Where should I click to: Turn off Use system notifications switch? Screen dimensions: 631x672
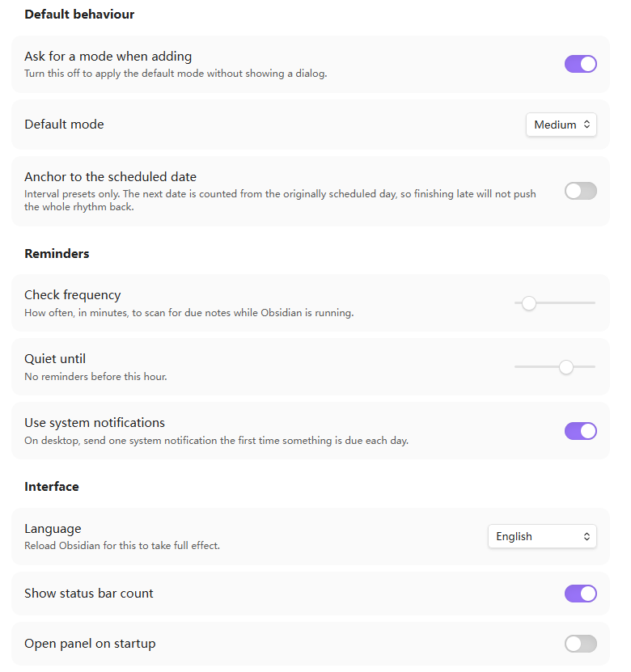pyautogui.click(x=580, y=431)
